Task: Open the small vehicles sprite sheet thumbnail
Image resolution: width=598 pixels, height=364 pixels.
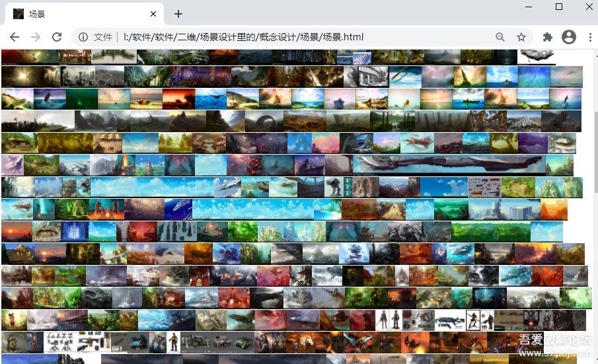Action: tap(484, 187)
